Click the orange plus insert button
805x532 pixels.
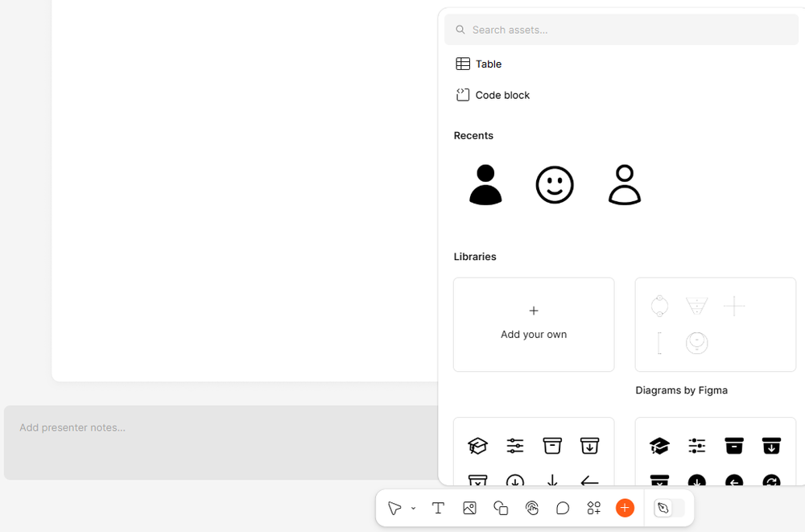(x=625, y=508)
